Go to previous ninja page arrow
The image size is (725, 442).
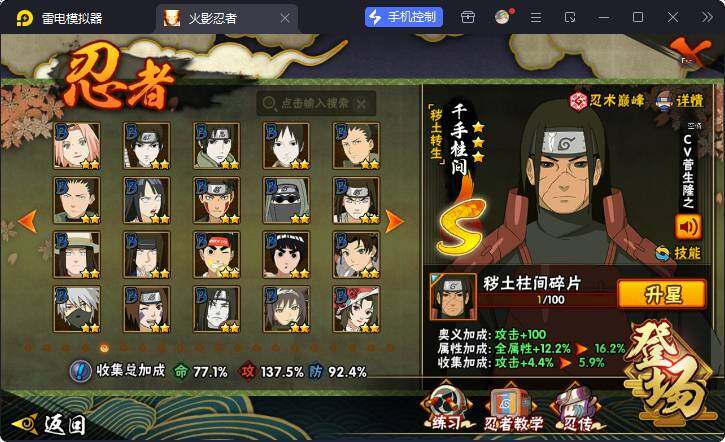pyautogui.click(x=27, y=221)
